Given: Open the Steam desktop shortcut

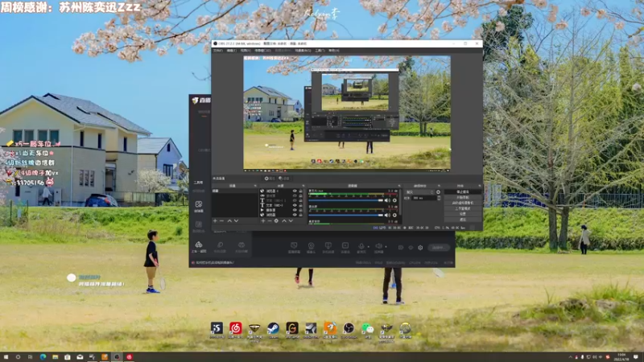Looking at the screenshot, I should 273,328.
